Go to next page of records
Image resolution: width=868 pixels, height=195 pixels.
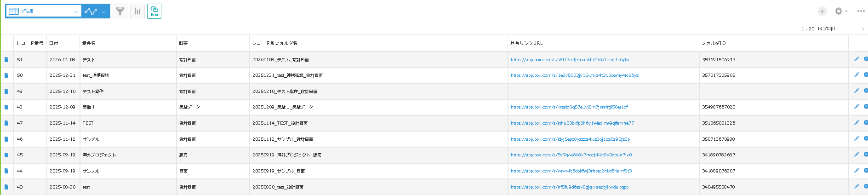coord(862,29)
